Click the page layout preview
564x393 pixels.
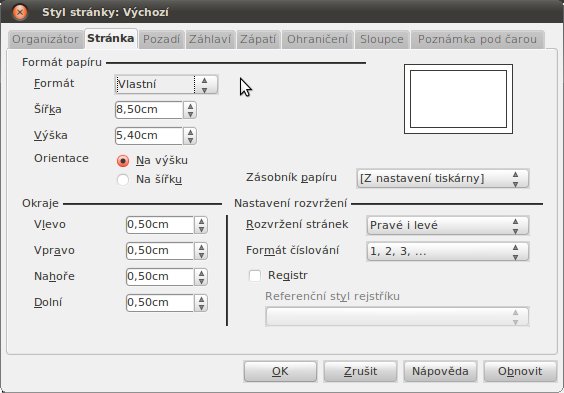[x=458, y=99]
